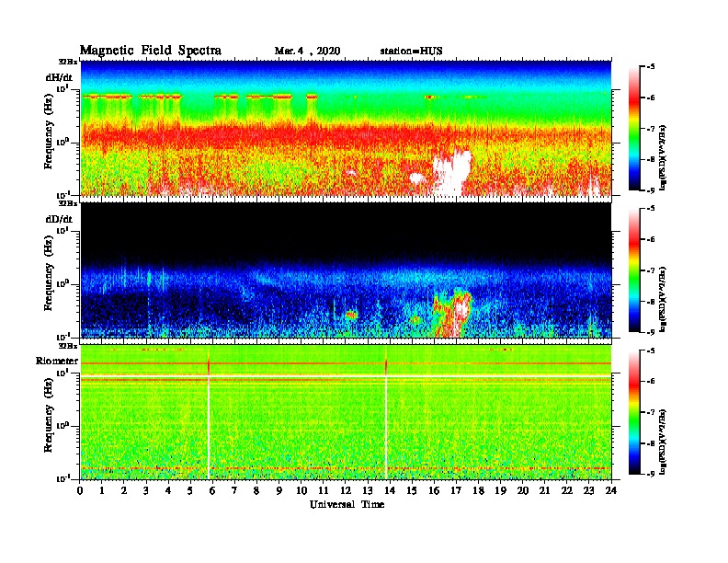Click the hour 23 tick label on time axis
This screenshot has width=728, height=563.
[x=588, y=490]
